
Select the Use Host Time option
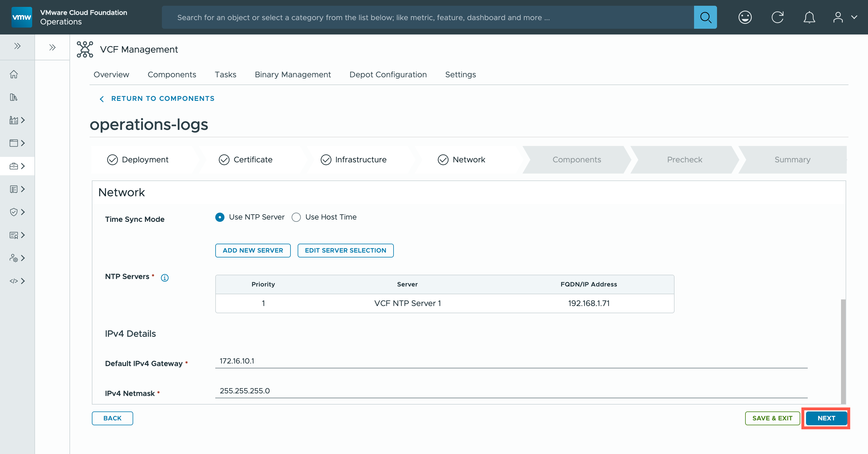click(296, 217)
